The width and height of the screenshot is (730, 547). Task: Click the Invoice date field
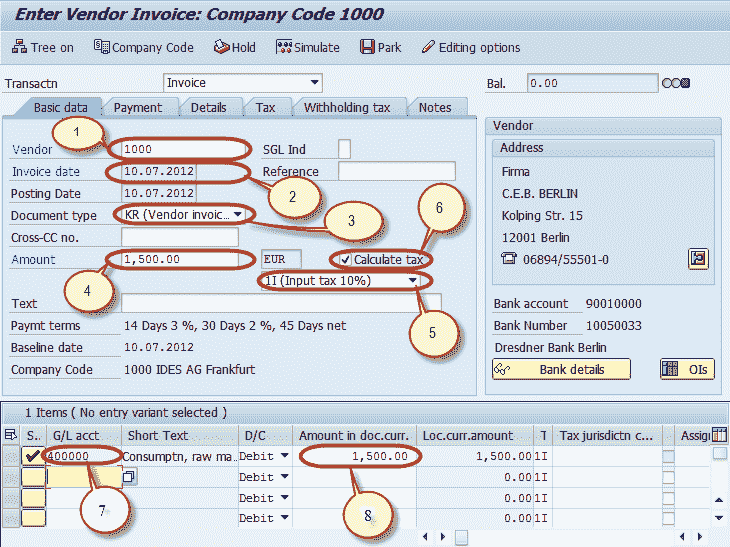pyautogui.click(x=159, y=171)
